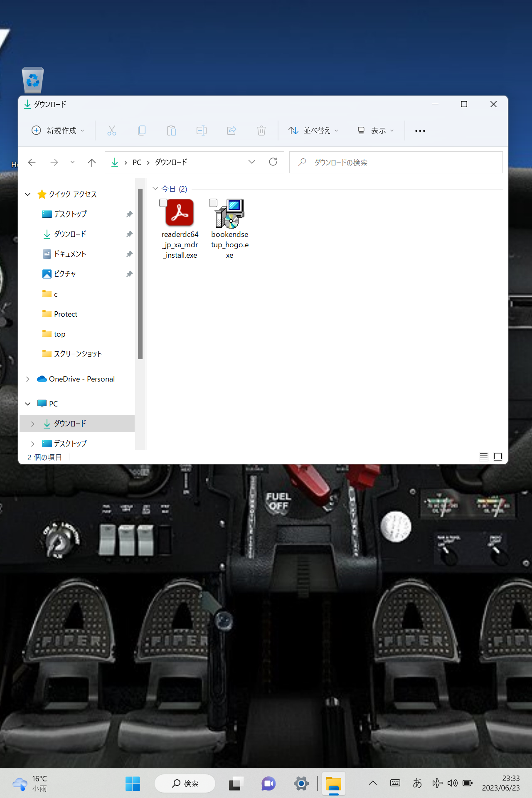Collapse the 今日 (2) group
The width and height of the screenshot is (532, 798).
pos(155,189)
